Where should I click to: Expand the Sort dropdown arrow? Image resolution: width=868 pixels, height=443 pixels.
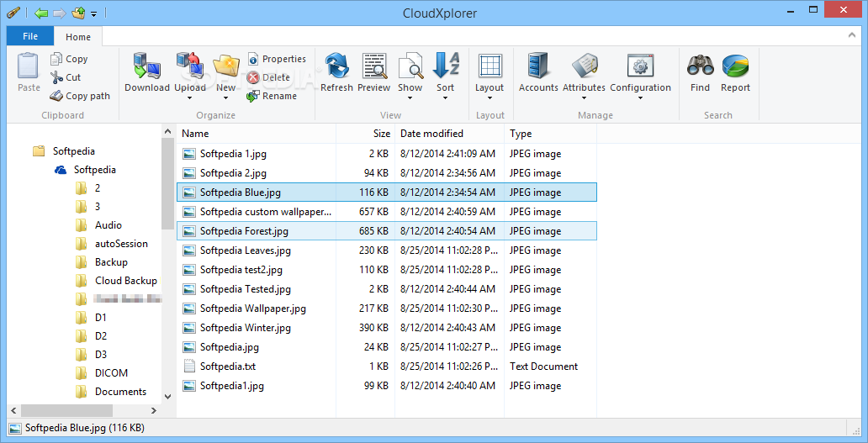pos(446,98)
